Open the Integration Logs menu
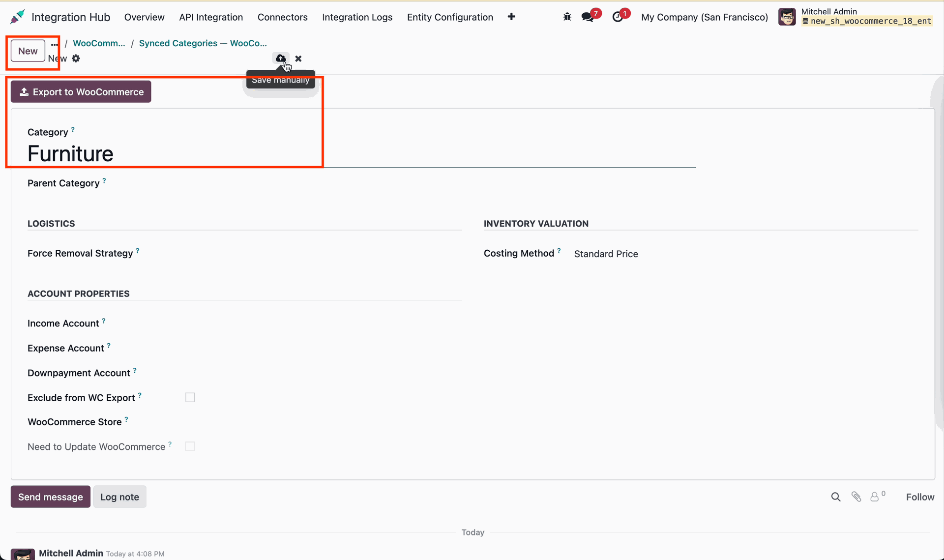 pos(357,17)
